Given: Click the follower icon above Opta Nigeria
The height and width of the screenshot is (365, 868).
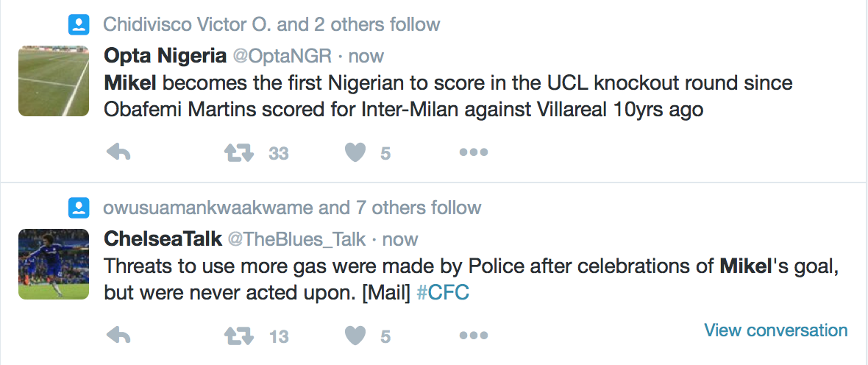Looking at the screenshot, I should [78, 25].
